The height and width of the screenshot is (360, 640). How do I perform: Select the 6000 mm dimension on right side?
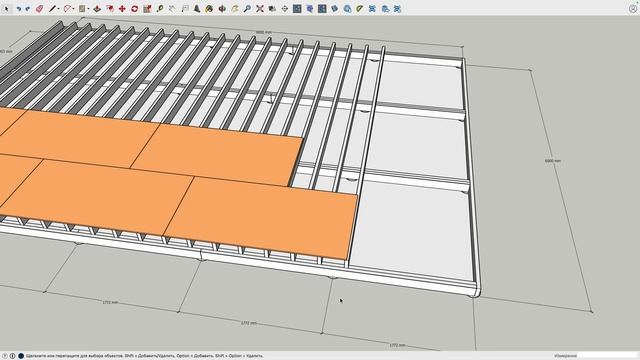click(553, 161)
